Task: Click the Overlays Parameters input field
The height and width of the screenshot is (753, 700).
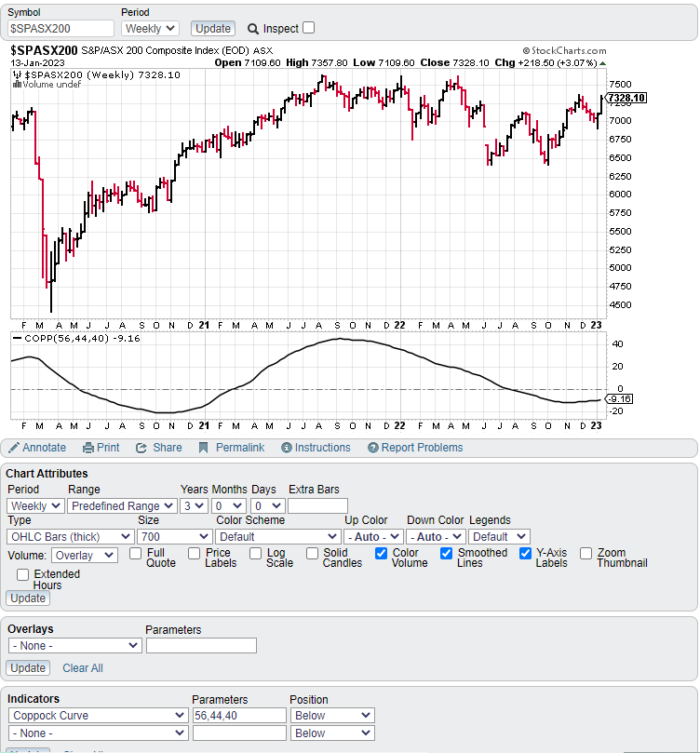Action: tap(201, 645)
